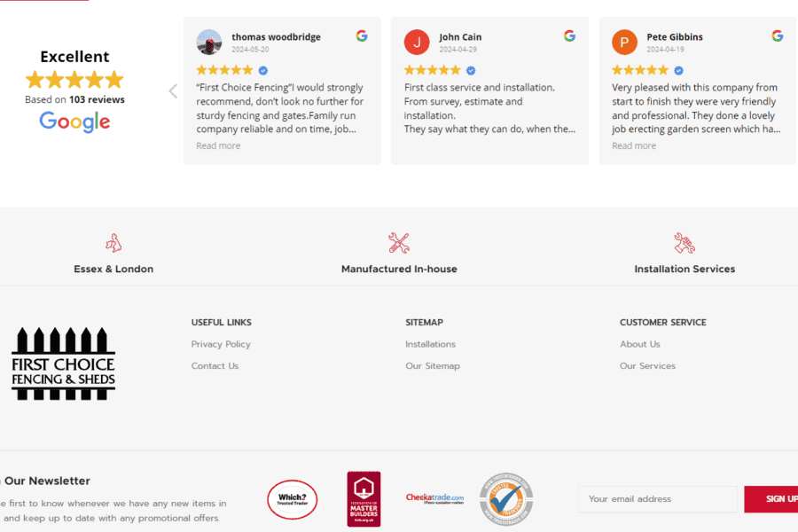The height and width of the screenshot is (532, 798).
Task: Click the Installation Services icon
Action: [685, 243]
